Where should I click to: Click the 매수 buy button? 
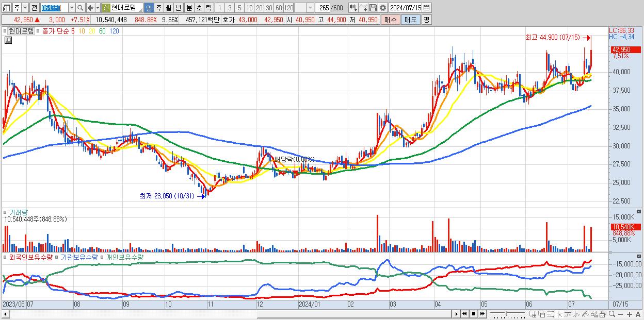coord(390,20)
